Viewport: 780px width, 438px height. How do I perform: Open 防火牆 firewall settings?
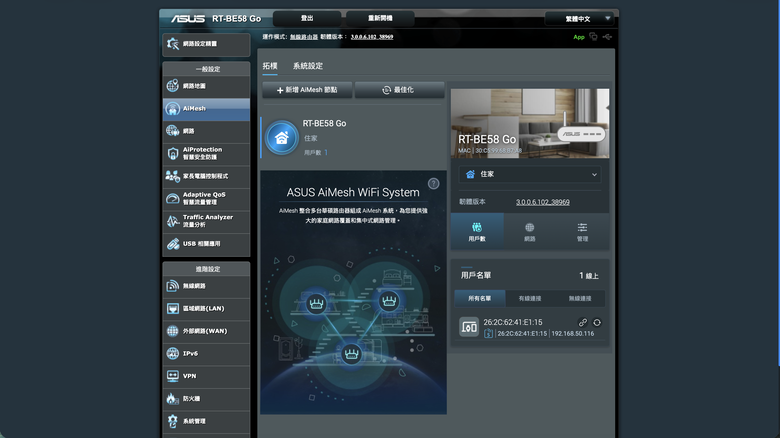coord(206,399)
